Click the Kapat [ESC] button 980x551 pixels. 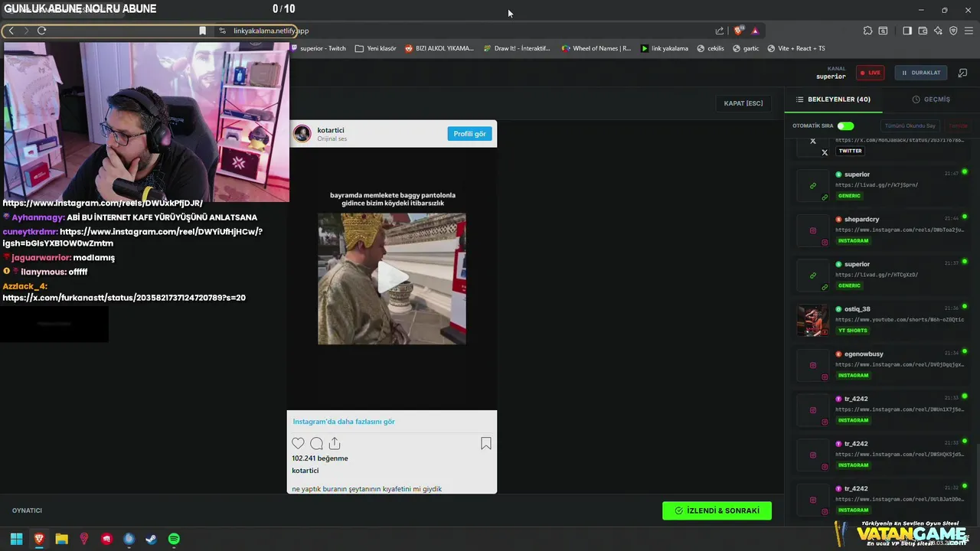coord(743,103)
